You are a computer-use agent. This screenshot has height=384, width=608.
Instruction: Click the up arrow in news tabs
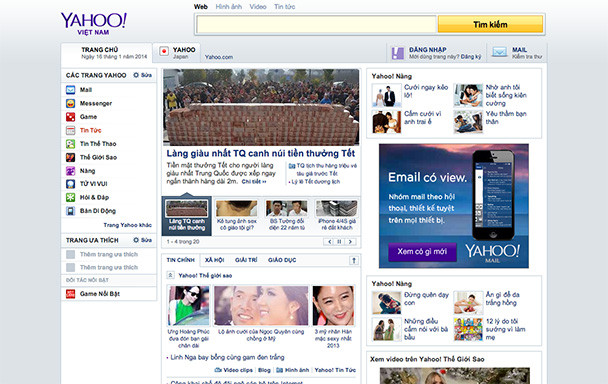tap(354, 260)
